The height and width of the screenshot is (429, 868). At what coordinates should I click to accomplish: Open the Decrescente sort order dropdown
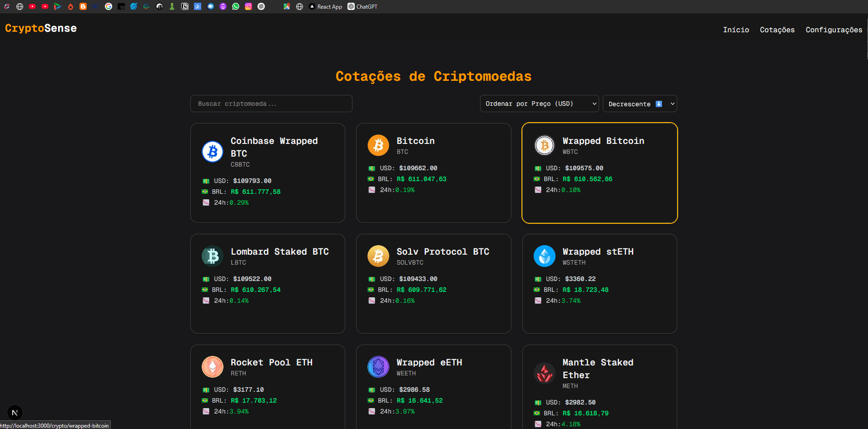click(x=640, y=104)
